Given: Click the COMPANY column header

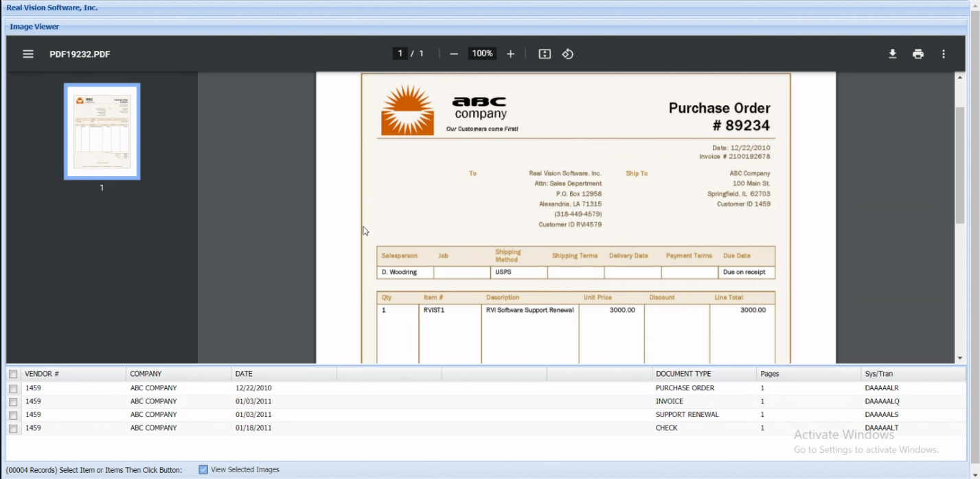Looking at the screenshot, I should pos(146,374).
